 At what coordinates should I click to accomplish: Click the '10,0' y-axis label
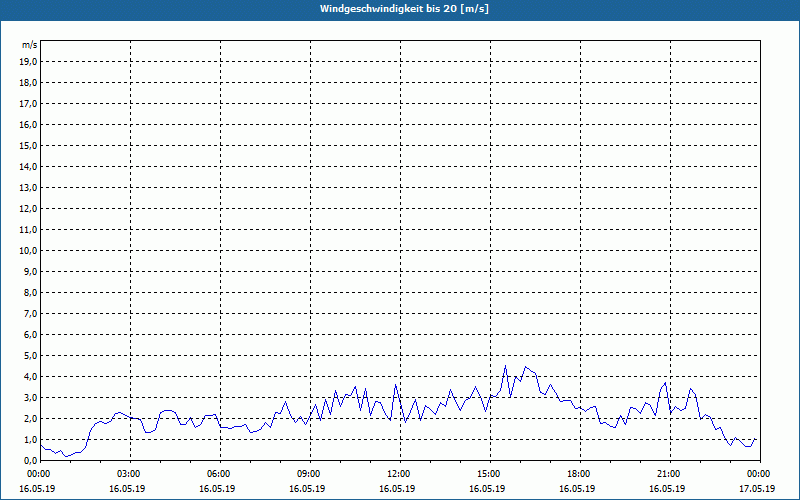tap(28, 251)
